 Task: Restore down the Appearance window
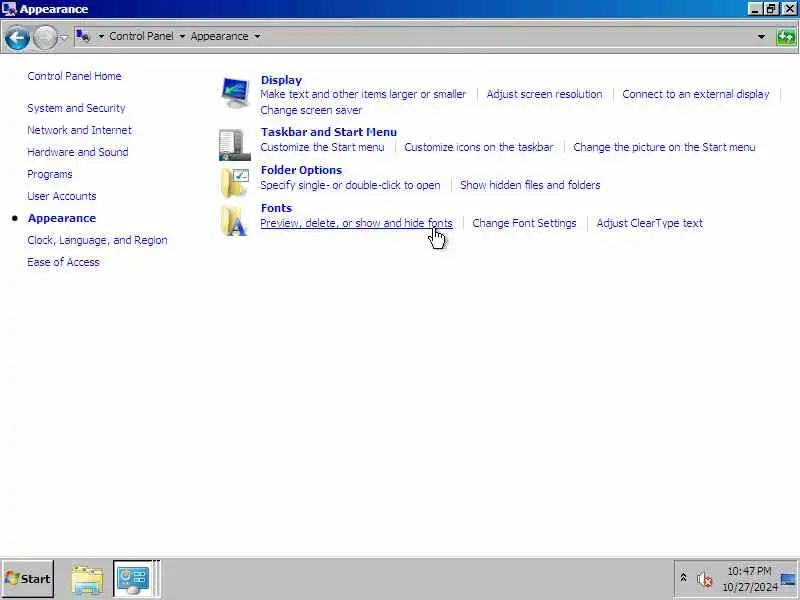click(771, 9)
